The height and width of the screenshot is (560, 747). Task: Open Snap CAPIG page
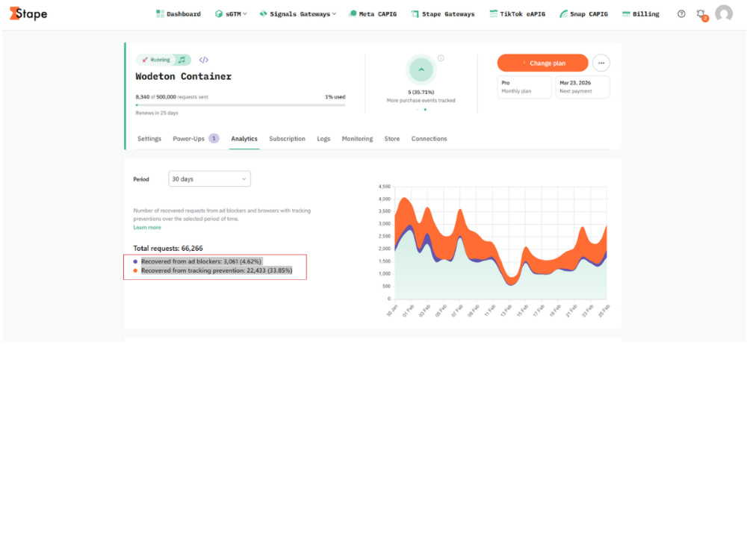584,13
